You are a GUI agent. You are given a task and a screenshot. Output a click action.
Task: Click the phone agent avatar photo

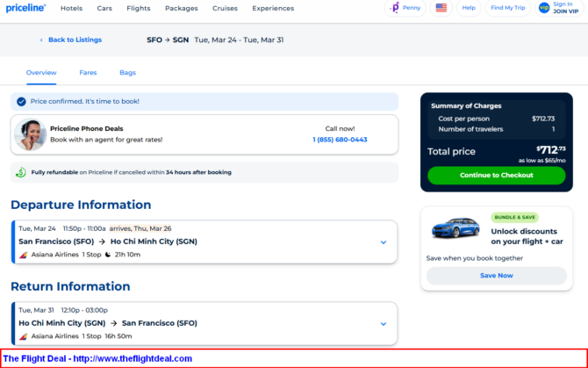(x=31, y=134)
